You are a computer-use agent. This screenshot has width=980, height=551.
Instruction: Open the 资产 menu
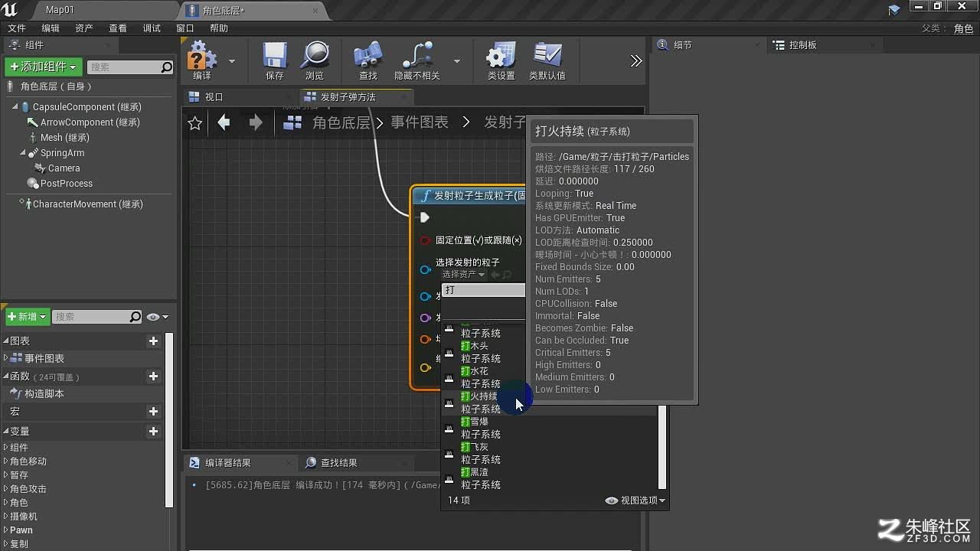pos(84,28)
